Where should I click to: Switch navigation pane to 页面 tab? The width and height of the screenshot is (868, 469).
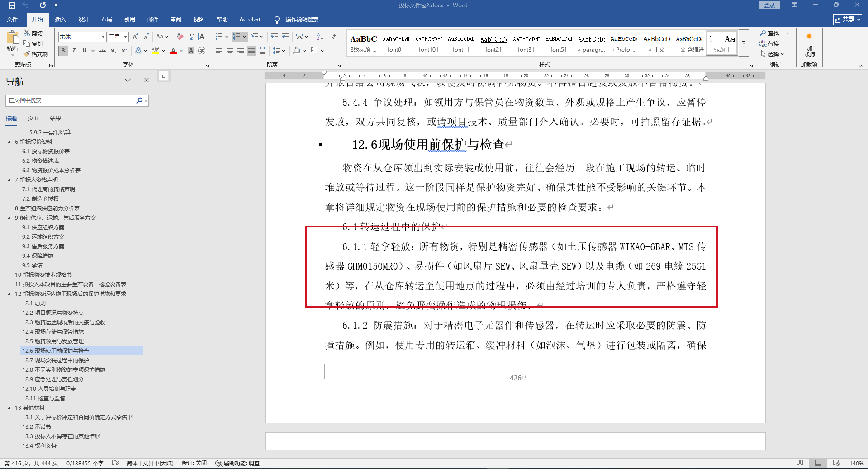tap(33, 118)
